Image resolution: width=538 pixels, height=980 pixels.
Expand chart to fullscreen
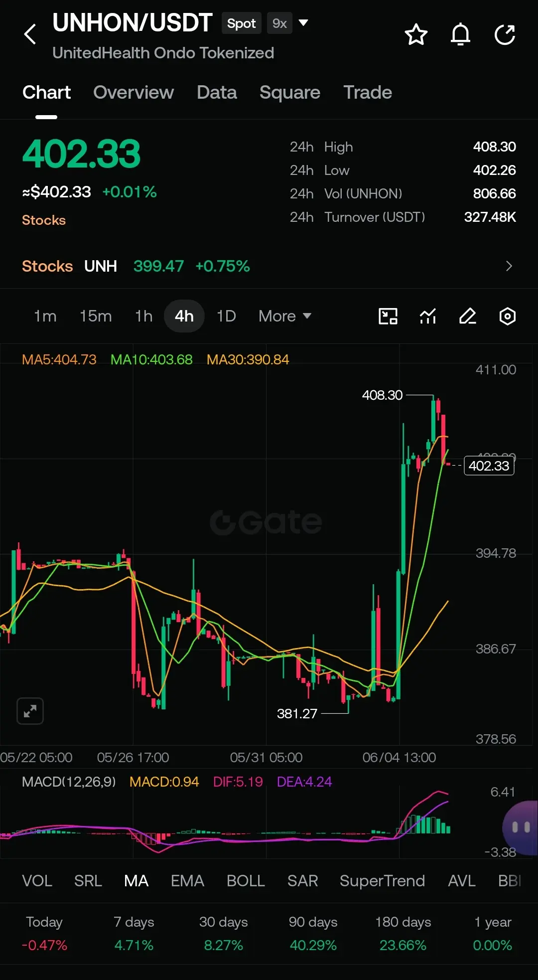click(x=30, y=711)
